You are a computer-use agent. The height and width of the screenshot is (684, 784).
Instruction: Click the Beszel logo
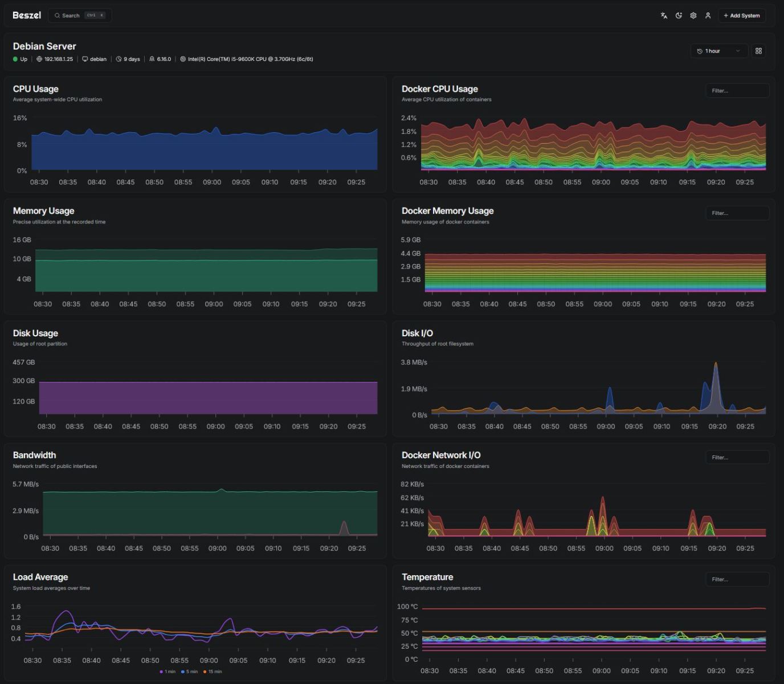[x=27, y=15]
